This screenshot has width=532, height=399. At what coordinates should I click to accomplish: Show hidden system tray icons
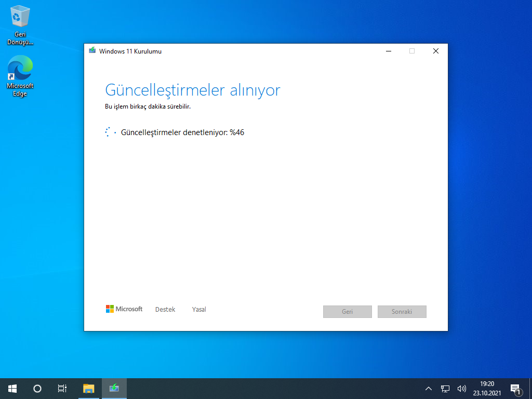click(429, 389)
